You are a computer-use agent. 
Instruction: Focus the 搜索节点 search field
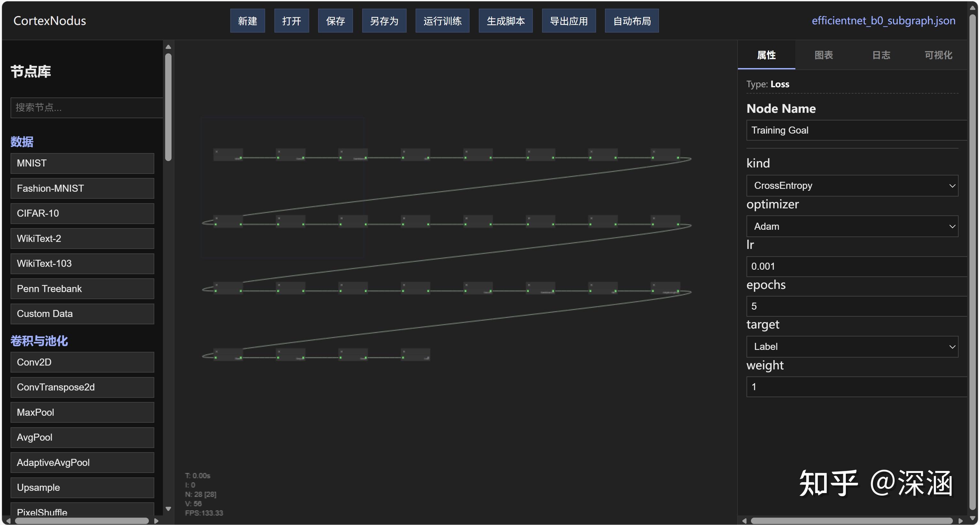tap(87, 108)
